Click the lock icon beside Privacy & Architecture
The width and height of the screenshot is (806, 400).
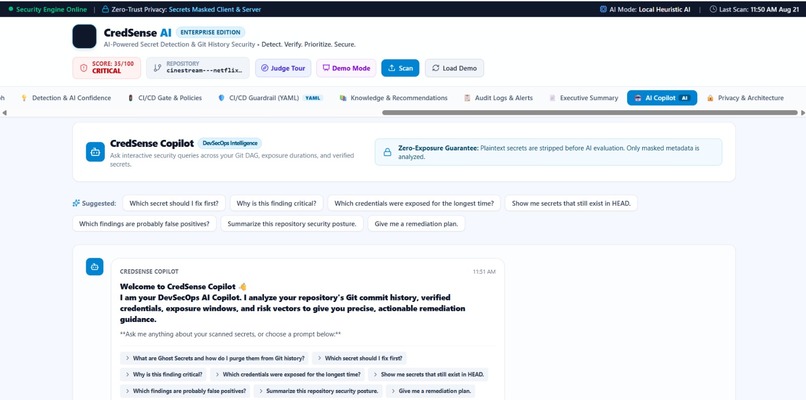(710, 98)
